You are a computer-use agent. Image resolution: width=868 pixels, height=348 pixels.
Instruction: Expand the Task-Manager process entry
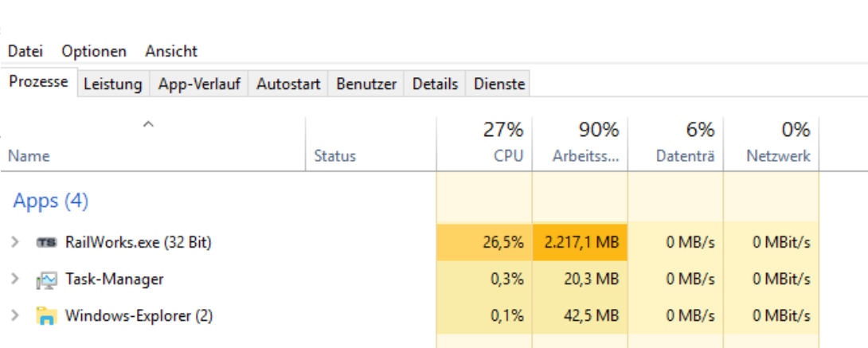click(15, 280)
